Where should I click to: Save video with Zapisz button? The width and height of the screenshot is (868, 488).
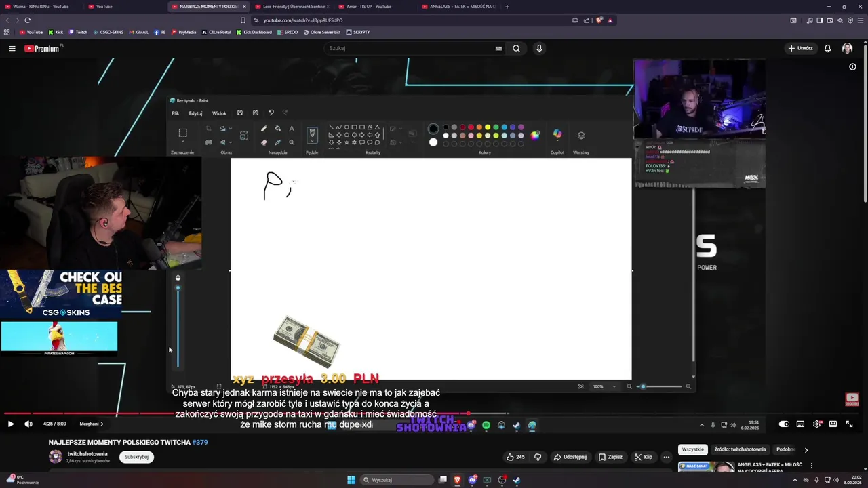tap(610, 457)
